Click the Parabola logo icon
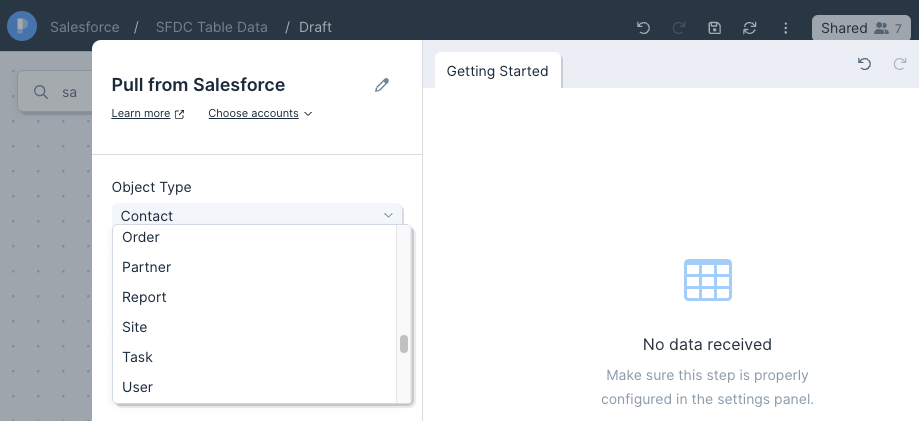 [x=22, y=26]
